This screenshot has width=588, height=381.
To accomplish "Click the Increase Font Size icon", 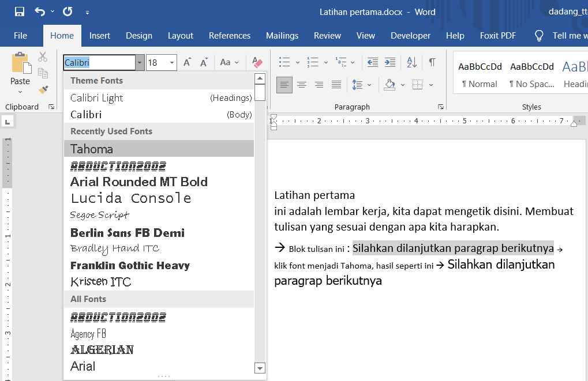I will coord(188,62).
